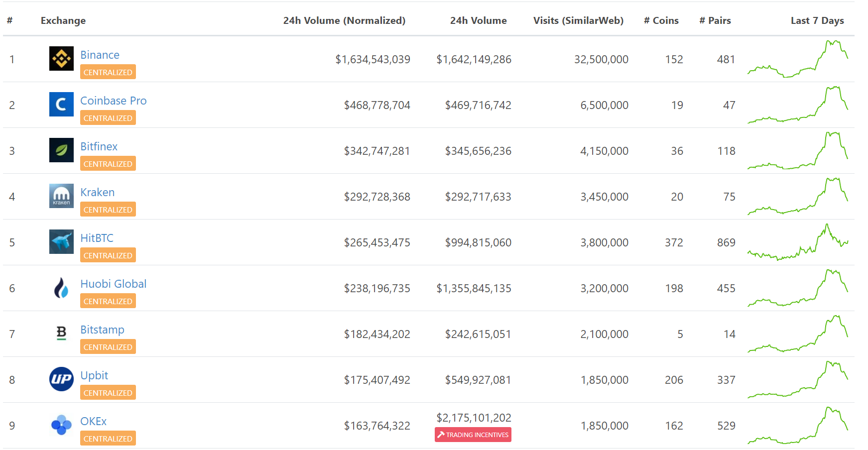Click the HitBTC logo icon

pyautogui.click(x=61, y=242)
